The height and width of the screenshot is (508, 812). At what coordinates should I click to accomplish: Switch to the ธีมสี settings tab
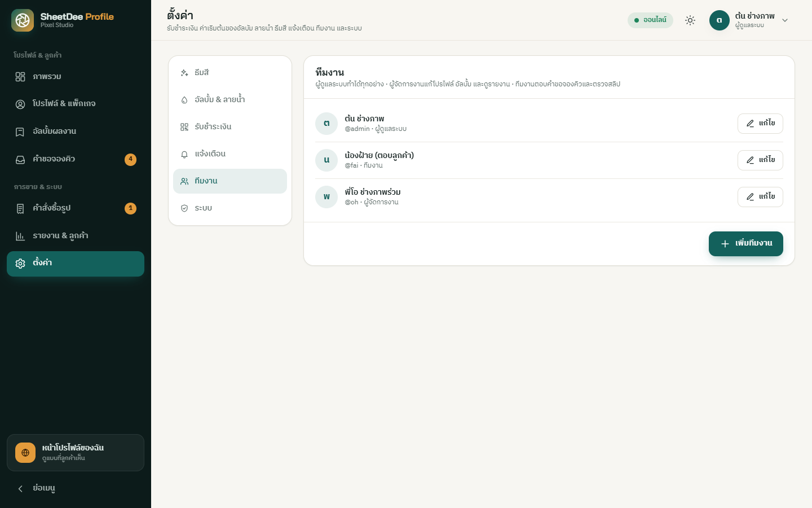(x=230, y=73)
